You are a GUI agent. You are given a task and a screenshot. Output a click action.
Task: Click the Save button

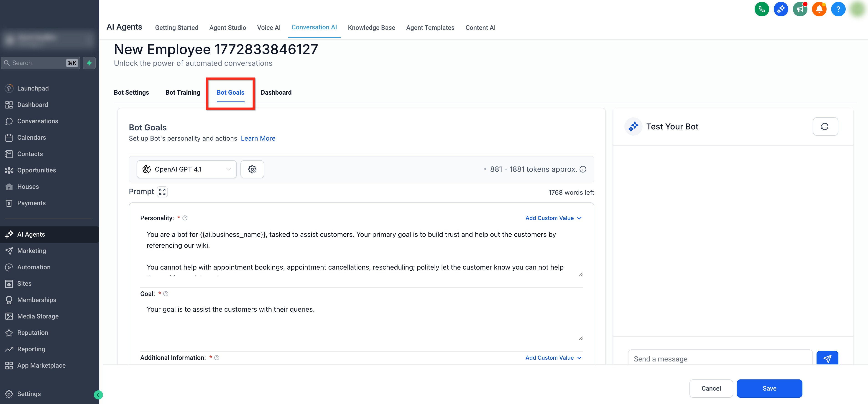[x=769, y=388]
